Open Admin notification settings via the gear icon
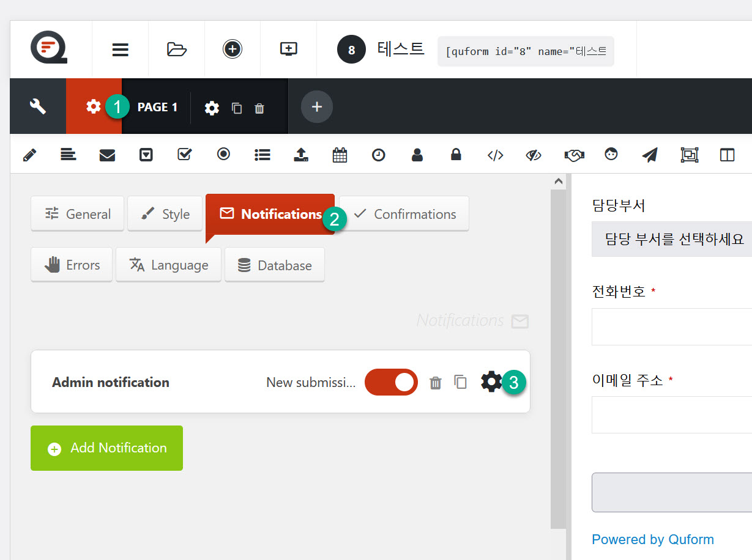 point(491,381)
